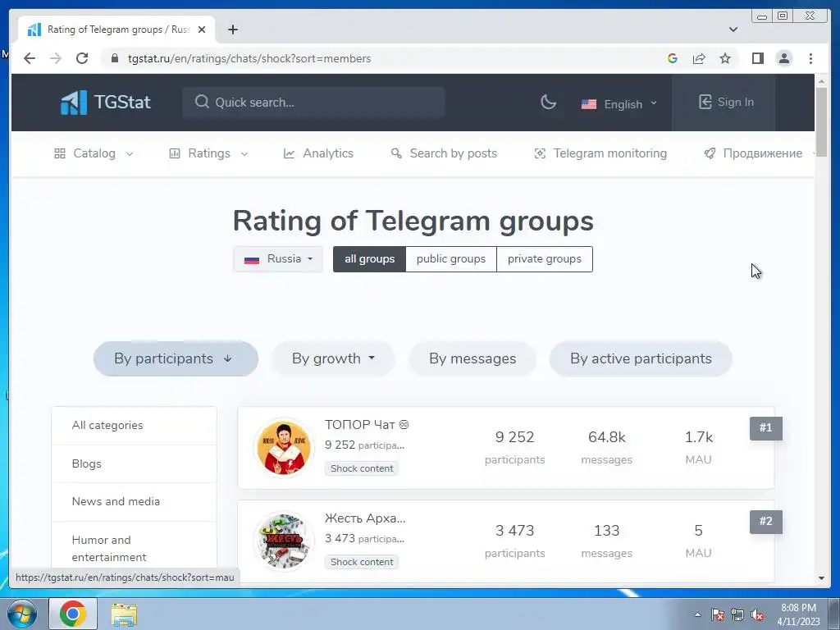
Task: Select the all groups filter
Action: pyautogui.click(x=369, y=258)
